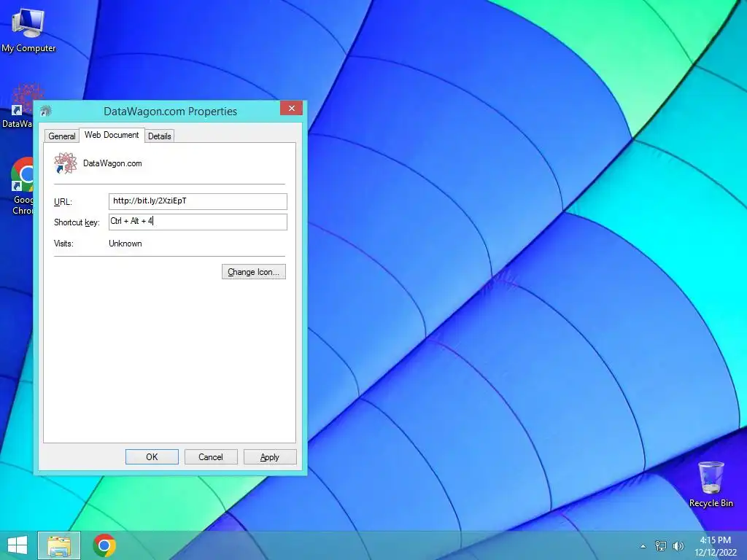Image resolution: width=747 pixels, height=560 pixels.
Task: Open the My Computer desktop icon
Action: pyautogui.click(x=28, y=29)
